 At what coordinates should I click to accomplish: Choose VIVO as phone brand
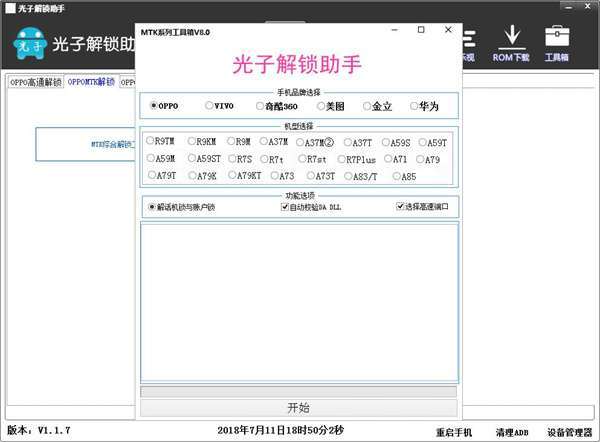click(x=209, y=105)
